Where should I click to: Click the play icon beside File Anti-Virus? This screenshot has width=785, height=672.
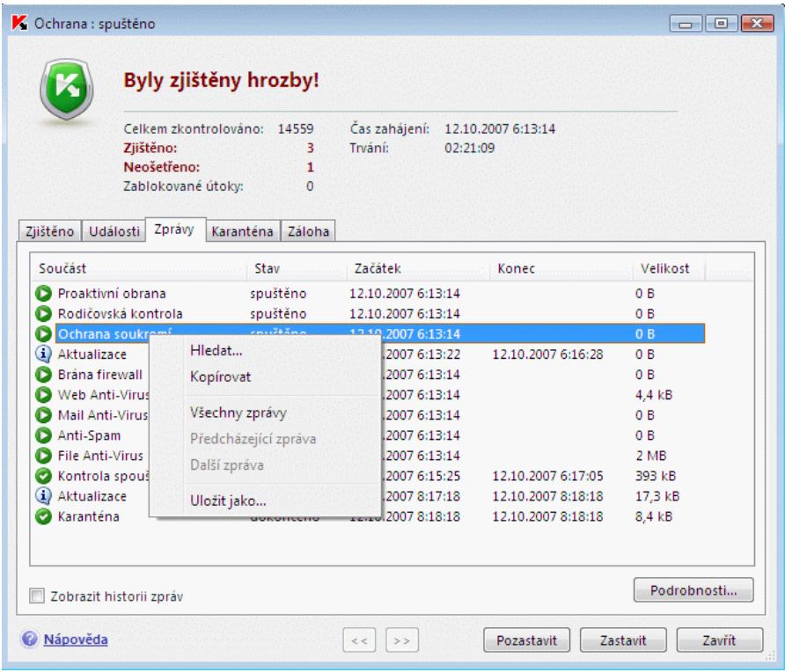pos(43,456)
